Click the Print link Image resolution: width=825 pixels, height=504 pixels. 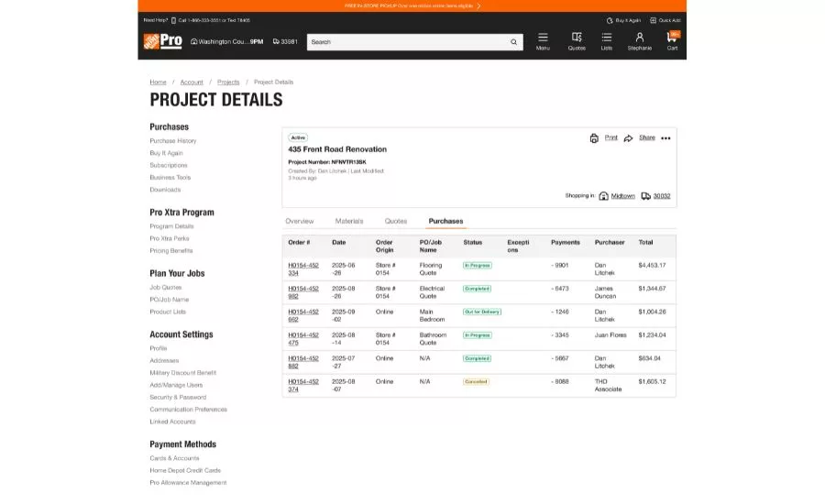[610, 137]
